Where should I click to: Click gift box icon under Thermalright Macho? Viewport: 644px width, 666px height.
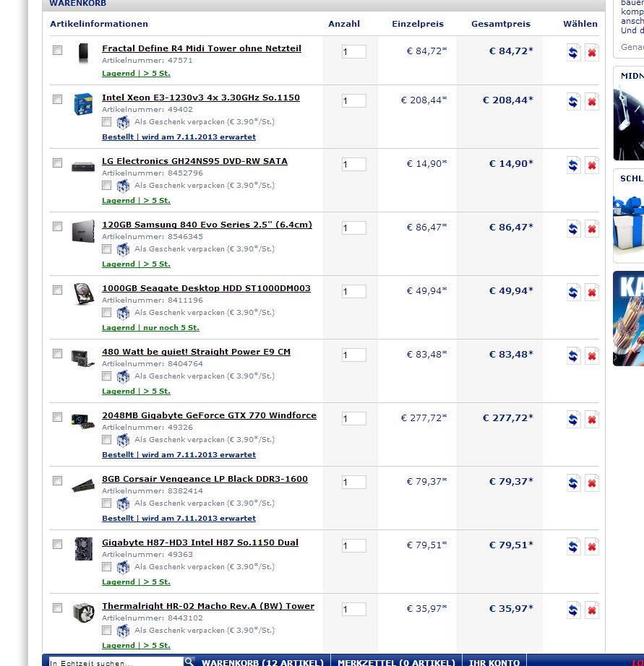pos(124,631)
